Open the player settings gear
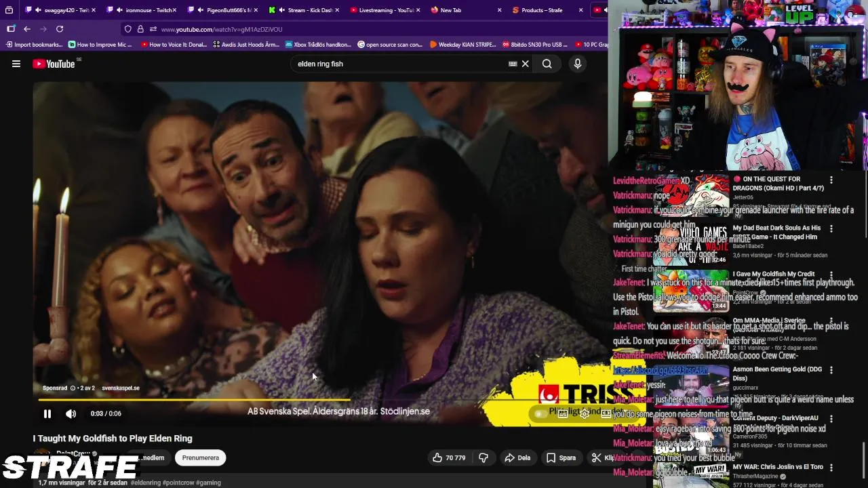 click(585, 413)
